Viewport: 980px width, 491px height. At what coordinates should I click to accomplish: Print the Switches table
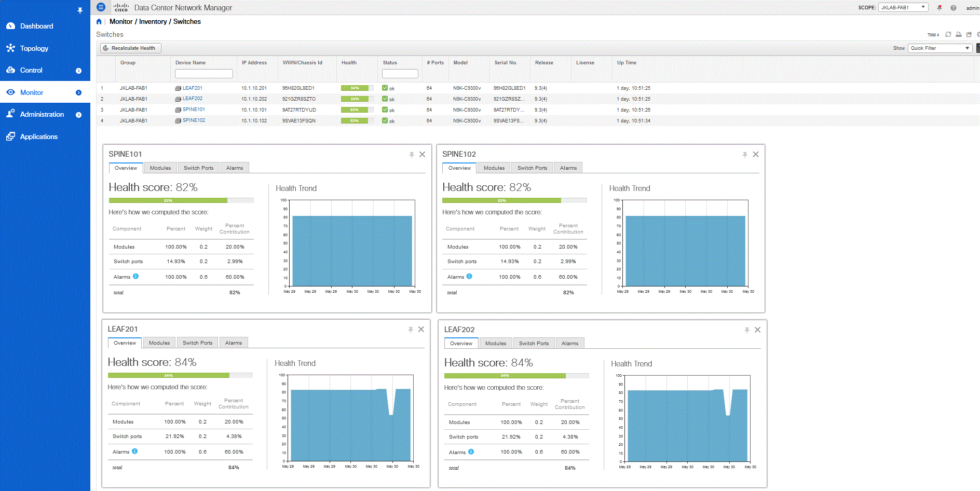[x=959, y=35]
